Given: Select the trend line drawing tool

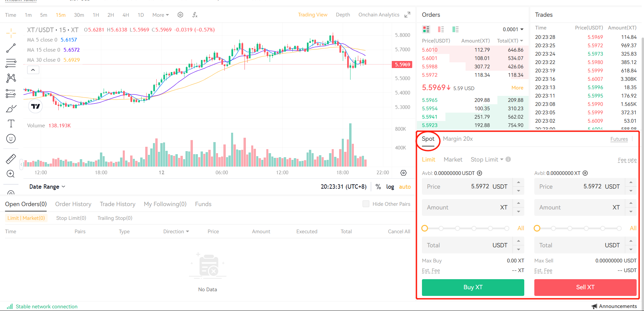Looking at the screenshot, I should [11, 48].
